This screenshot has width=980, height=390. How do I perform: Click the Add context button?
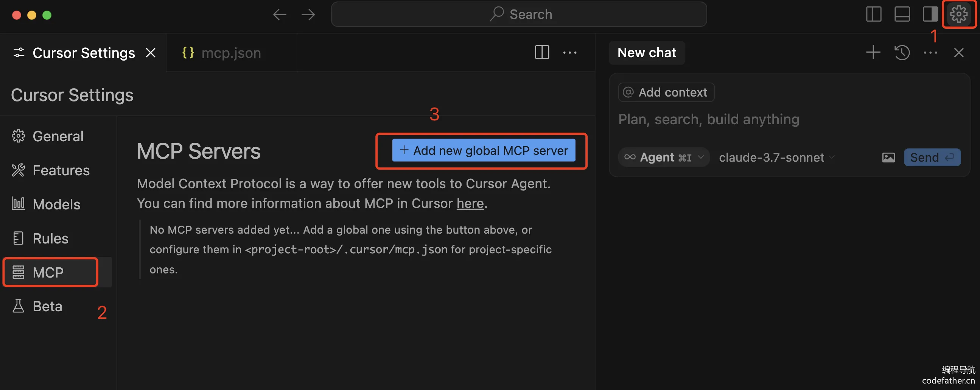pos(666,92)
